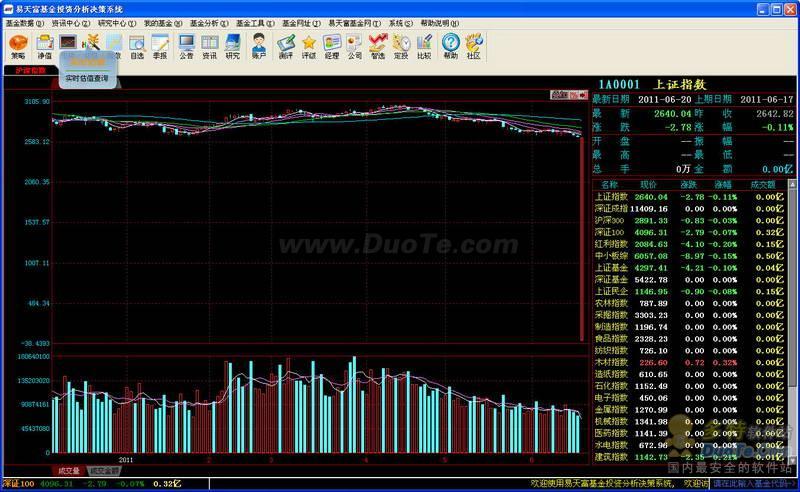This screenshot has width=800, height=492.
Task: Click the 季报 quarterly report icon
Action: click(x=160, y=46)
